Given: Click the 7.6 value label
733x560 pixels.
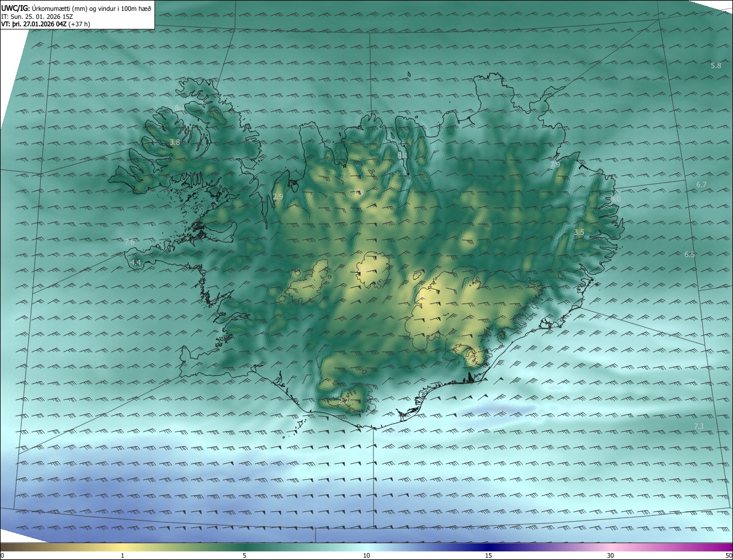Looking at the screenshot, I should click(x=129, y=242).
